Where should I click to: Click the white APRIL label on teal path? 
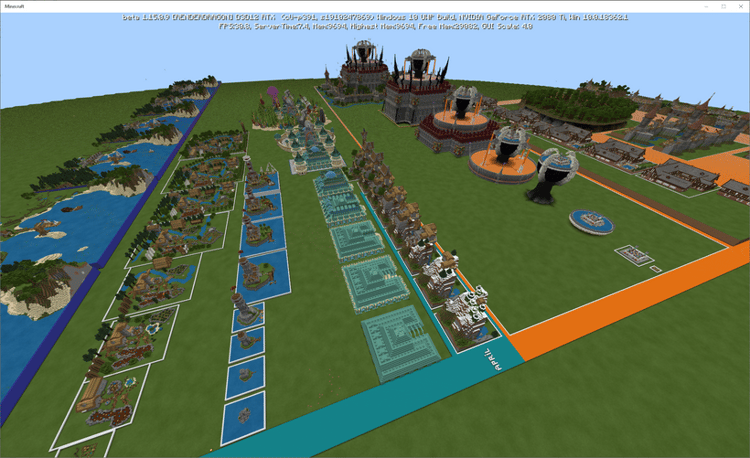492,360
